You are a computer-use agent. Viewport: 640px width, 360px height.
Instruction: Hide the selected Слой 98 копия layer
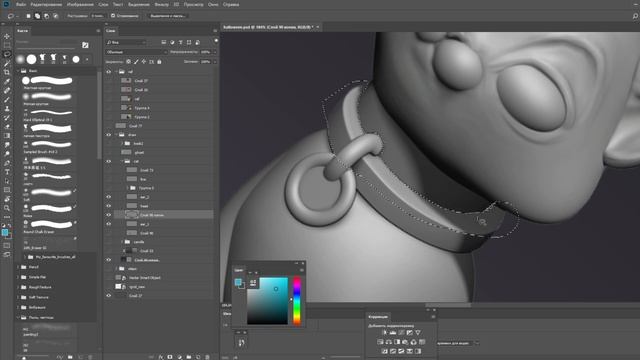click(x=109, y=215)
